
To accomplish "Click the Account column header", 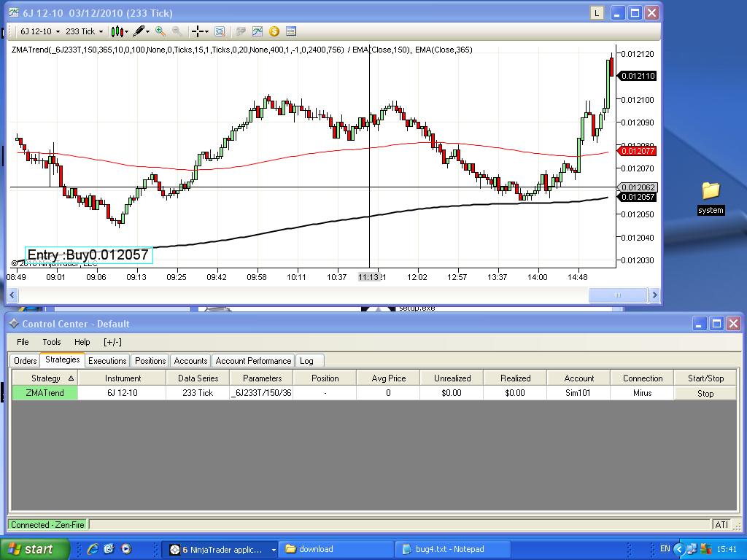I will 578,378.
